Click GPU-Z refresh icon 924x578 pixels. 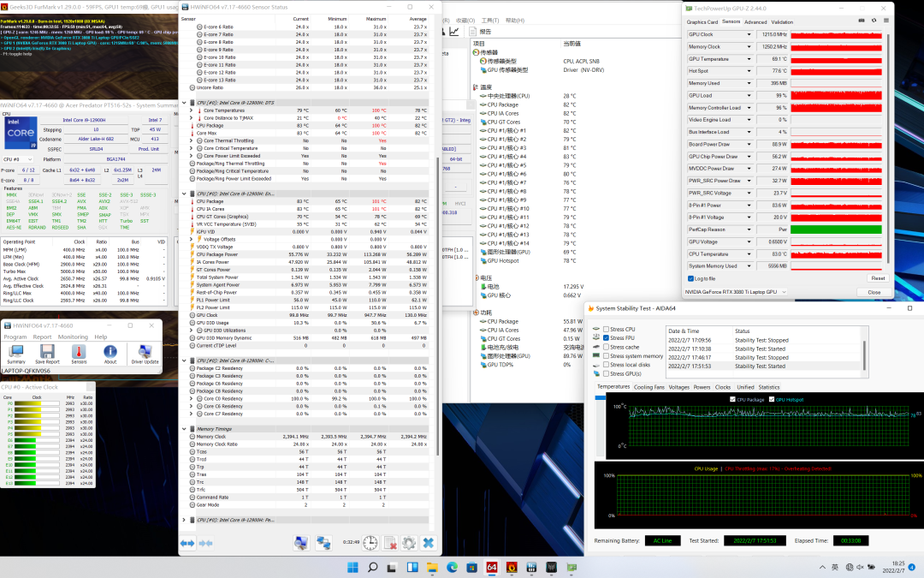click(874, 21)
